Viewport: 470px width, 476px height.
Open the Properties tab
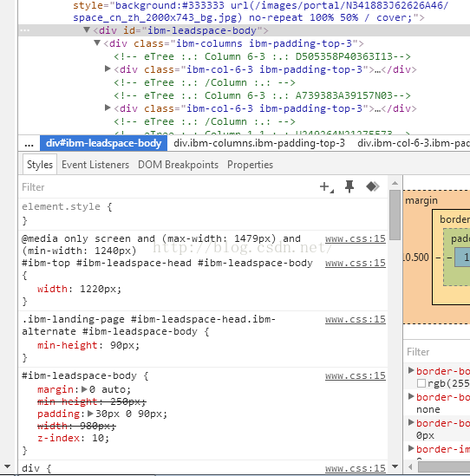coord(251,165)
